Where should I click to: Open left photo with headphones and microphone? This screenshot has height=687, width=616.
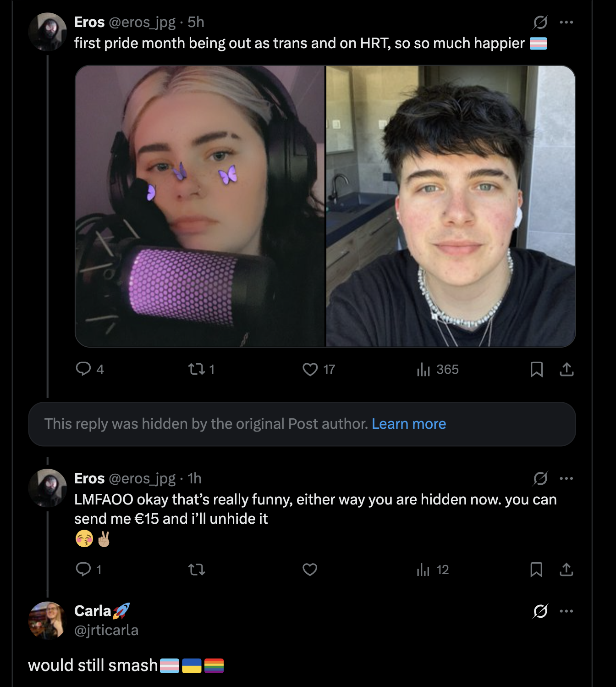coord(200,206)
